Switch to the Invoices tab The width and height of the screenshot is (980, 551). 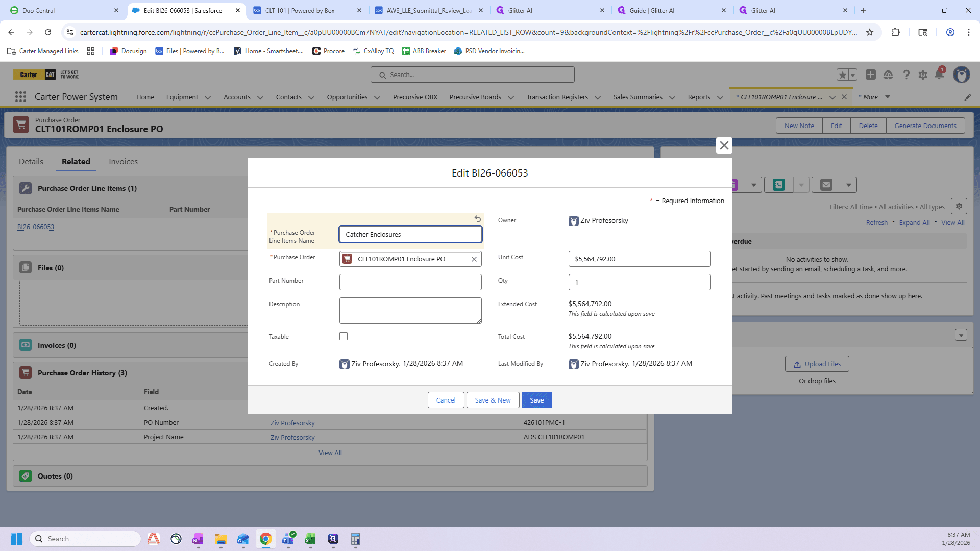(x=123, y=161)
